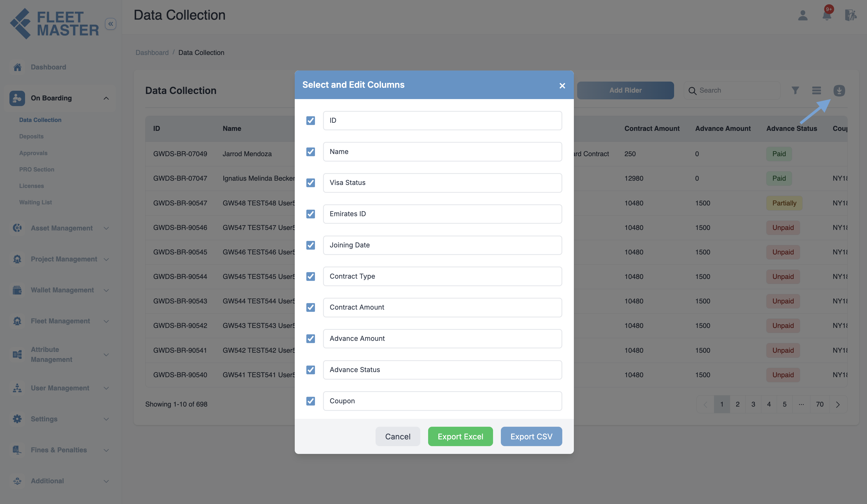Viewport: 867px width, 504px height.
Task: Expand Attribute Management chevron
Action: pos(106,355)
